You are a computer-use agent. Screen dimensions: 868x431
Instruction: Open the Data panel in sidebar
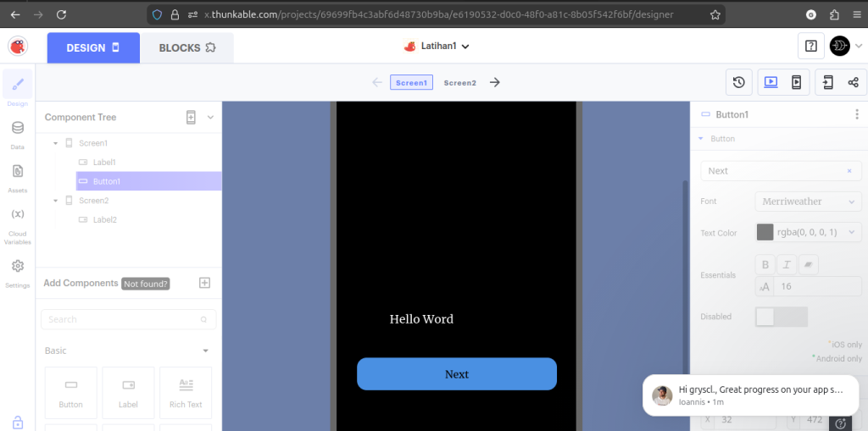17,134
